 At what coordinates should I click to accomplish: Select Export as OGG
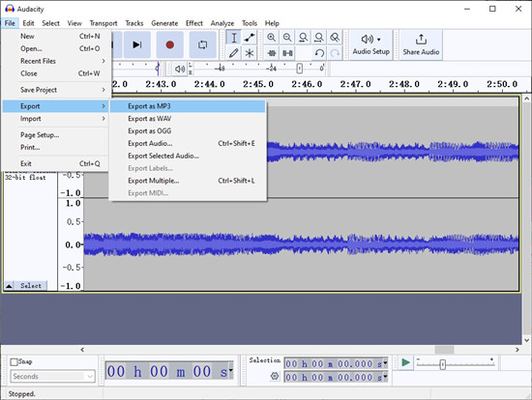pyautogui.click(x=188, y=130)
